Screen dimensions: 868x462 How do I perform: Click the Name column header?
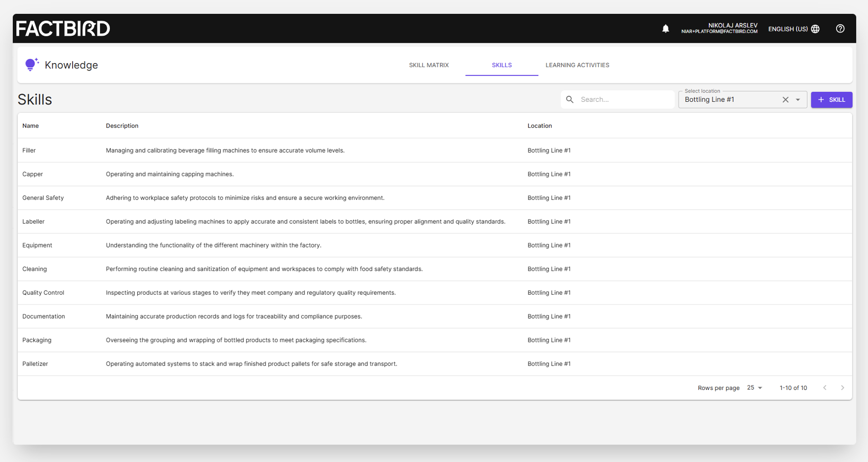point(30,126)
